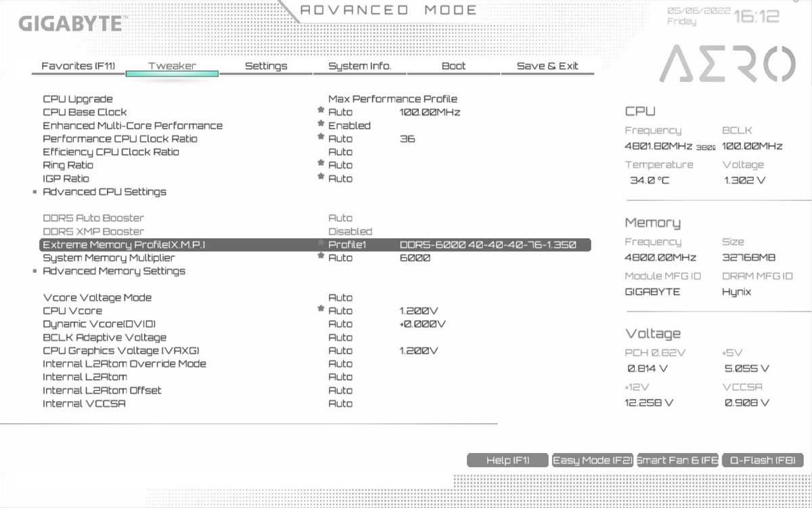
Task: Select System Memory Multiplier value field
Action: [340, 258]
